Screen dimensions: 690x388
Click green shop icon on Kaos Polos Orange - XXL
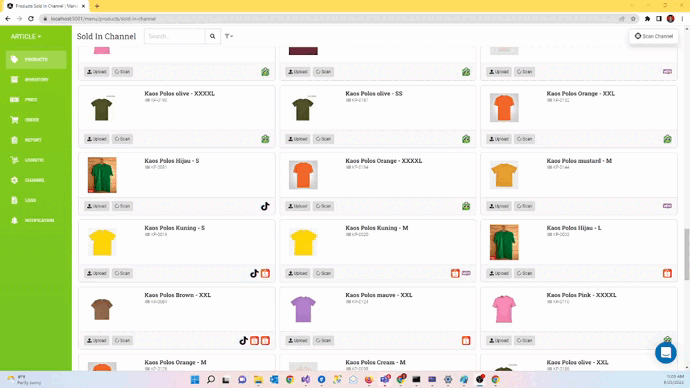pyautogui.click(x=668, y=139)
